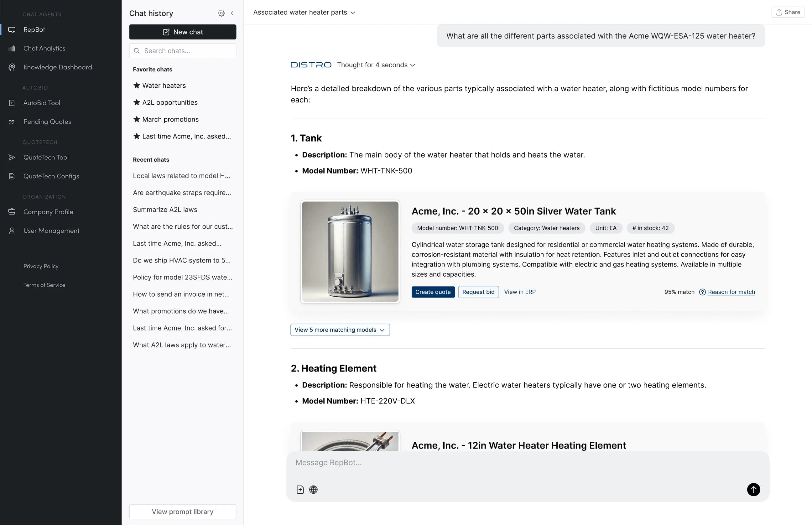Screen dimensions: 812x525
Task: Enable web search in message bar
Action: click(x=313, y=489)
